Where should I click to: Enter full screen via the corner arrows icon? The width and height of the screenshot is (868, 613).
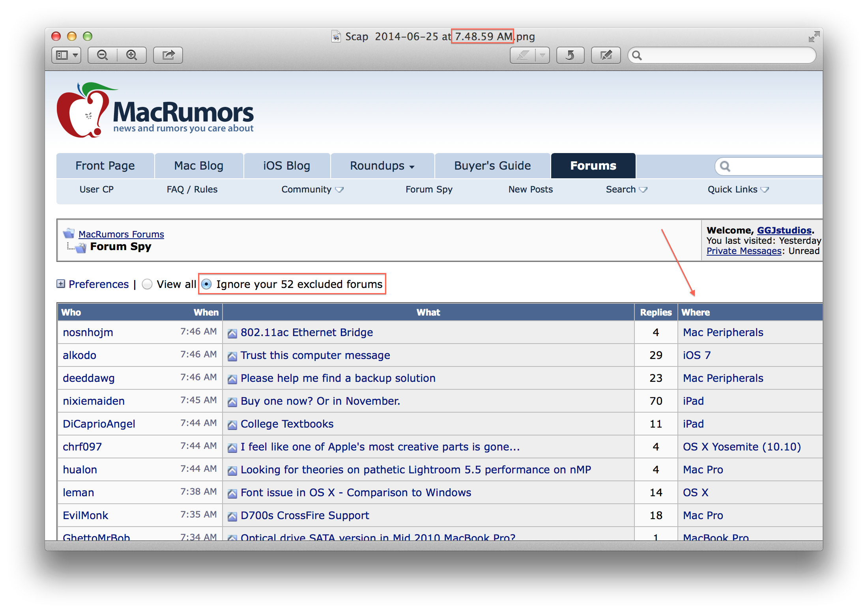coord(814,37)
